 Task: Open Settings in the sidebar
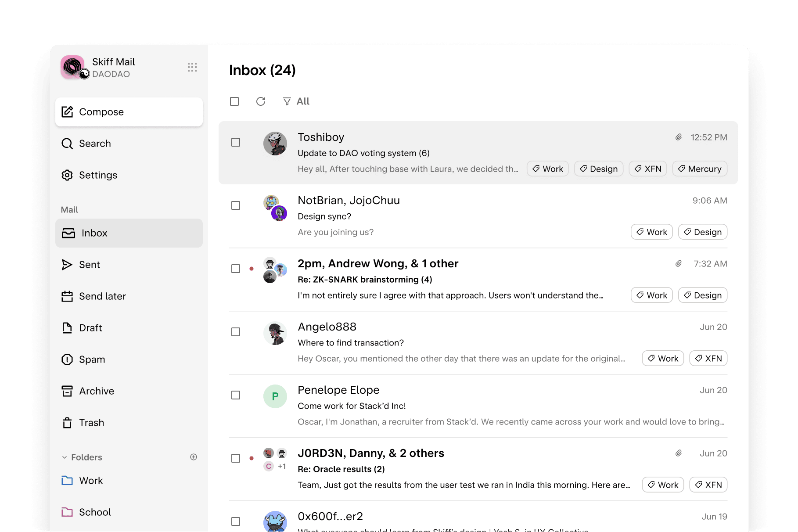click(129, 175)
